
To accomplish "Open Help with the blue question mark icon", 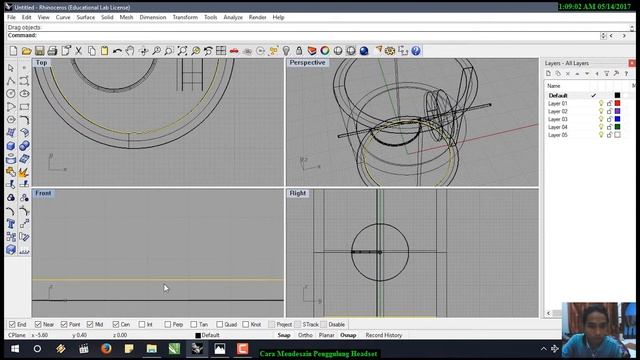I will (x=416, y=51).
